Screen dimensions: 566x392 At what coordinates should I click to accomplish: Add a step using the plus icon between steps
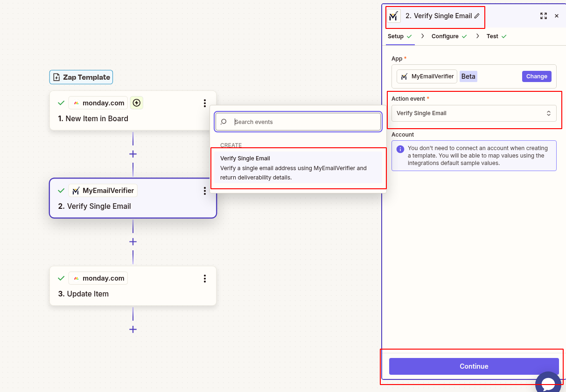coord(133,154)
